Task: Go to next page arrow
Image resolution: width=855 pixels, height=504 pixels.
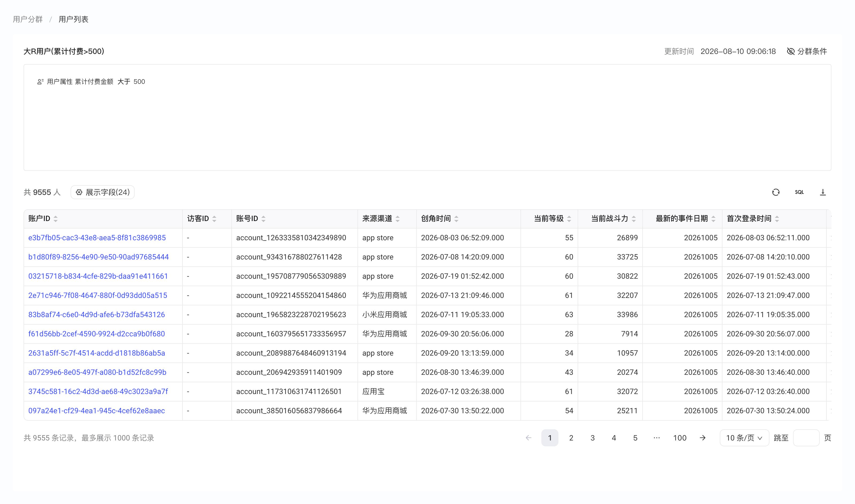Action: coord(702,438)
